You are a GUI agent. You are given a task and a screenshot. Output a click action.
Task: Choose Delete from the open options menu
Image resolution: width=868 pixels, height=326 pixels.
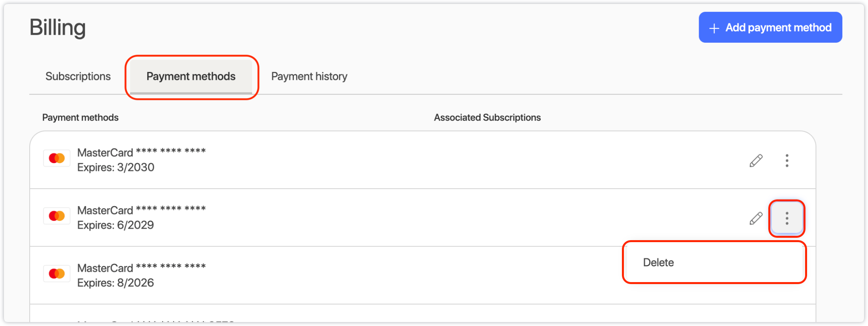[659, 262]
